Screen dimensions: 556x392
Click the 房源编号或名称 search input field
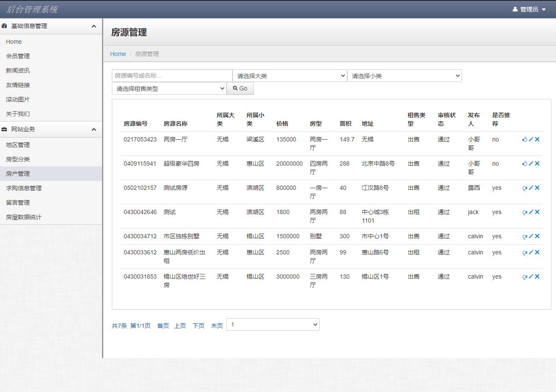coord(172,75)
